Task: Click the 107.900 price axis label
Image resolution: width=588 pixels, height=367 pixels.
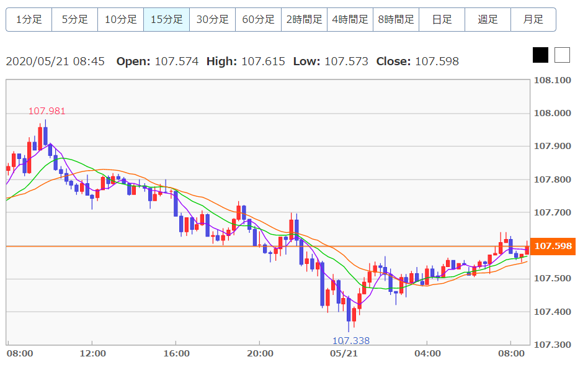Action: coord(553,147)
